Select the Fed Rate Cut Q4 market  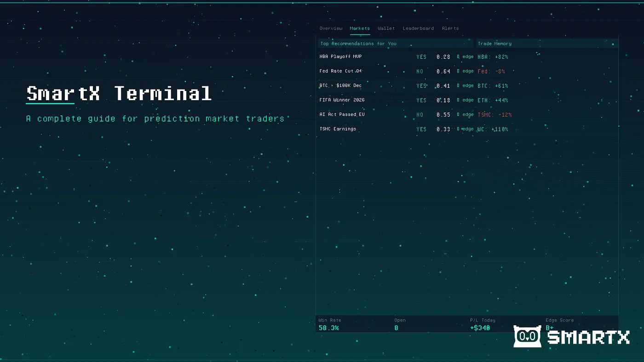click(x=341, y=71)
